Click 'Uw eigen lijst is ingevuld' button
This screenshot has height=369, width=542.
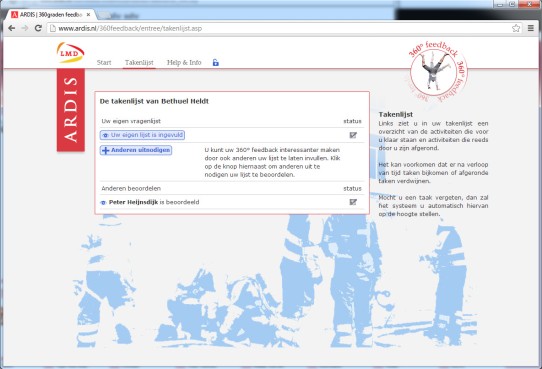[142, 135]
